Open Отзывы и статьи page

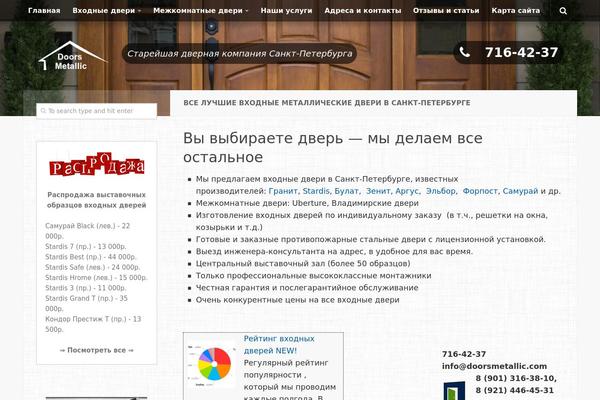(x=446, y=11)
